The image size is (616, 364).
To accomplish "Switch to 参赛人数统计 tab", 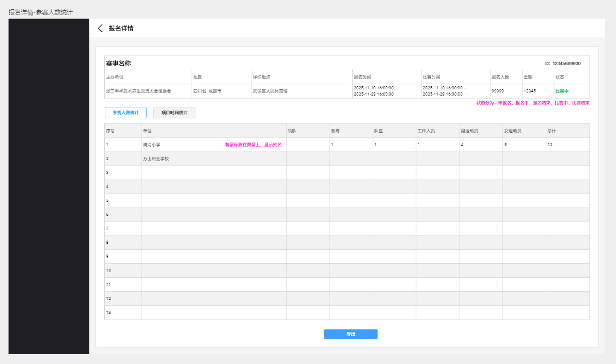I will tap(125, 113).
